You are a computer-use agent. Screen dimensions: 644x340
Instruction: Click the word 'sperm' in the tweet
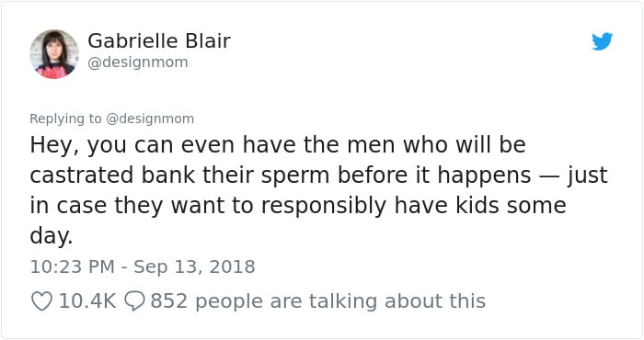[295, 176]
